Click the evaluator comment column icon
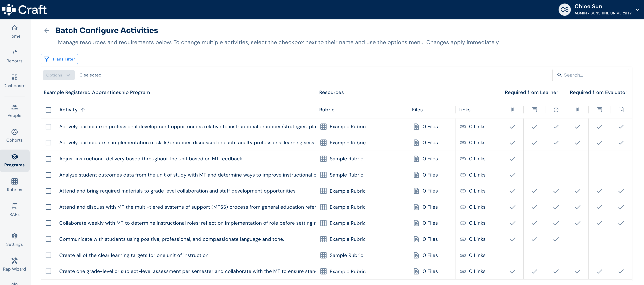The width and height of the screenshot is (644, 285). (599, 110)
